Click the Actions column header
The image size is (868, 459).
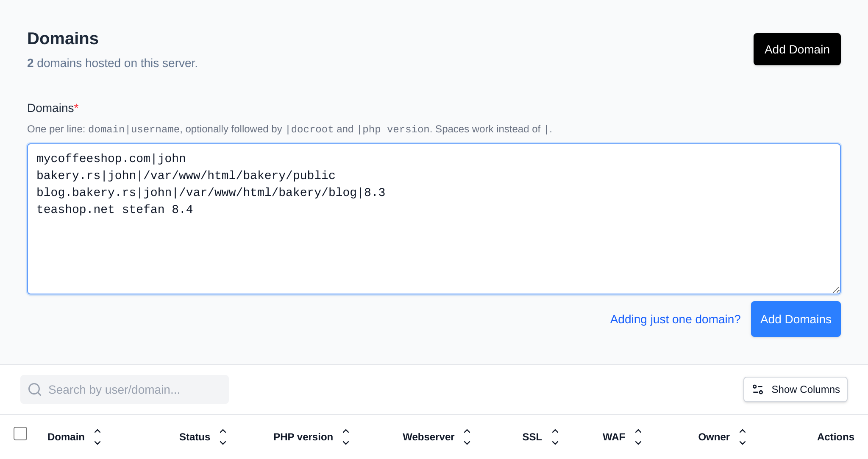(835, 437)
